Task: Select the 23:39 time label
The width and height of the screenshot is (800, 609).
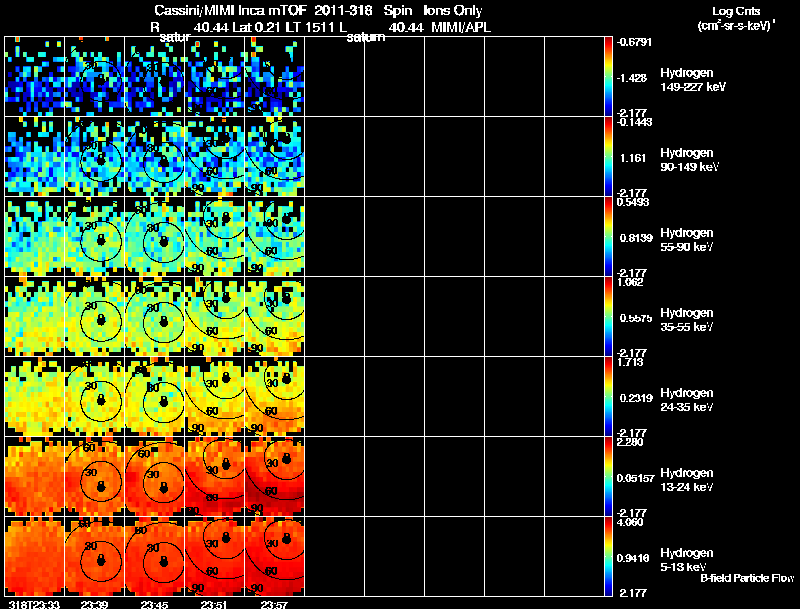Action: pyautogui.click(x=94, y=603)
